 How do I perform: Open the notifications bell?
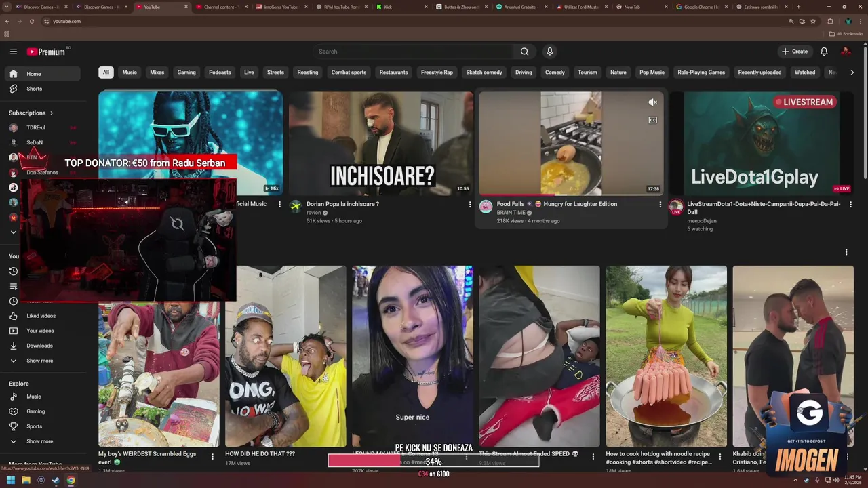pyautogui.click(x=824, y=52)
